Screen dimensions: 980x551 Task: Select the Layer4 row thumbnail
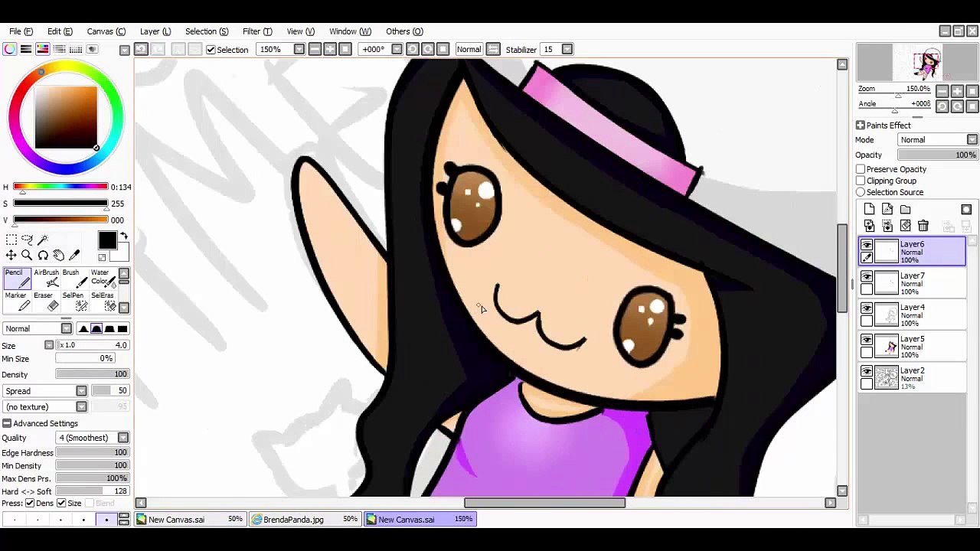[x=887, y=315]
